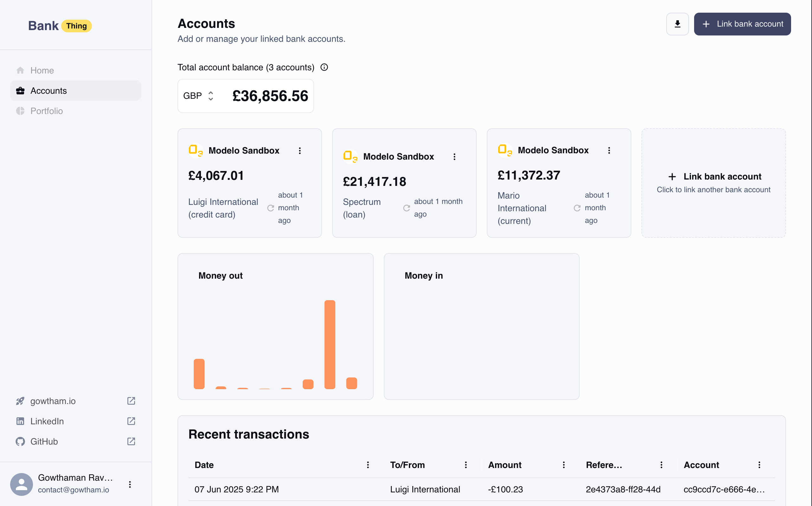Open the LinkedIn link in sidebar
The height and width of the screenshot is (506, 812).
click(x=47, y=421)
